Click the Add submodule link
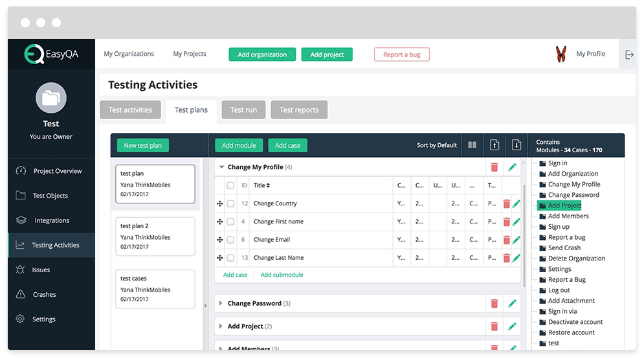Image resolution: width=644 pixels, height=359 pixels. tap(282, 275)
